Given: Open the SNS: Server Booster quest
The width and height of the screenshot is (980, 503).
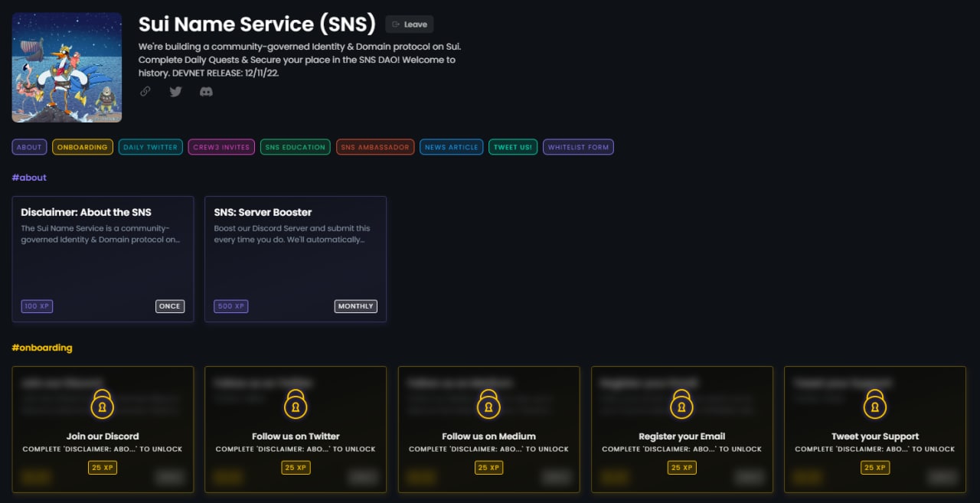Looking at the screenshot, I should tap(296, 259).
